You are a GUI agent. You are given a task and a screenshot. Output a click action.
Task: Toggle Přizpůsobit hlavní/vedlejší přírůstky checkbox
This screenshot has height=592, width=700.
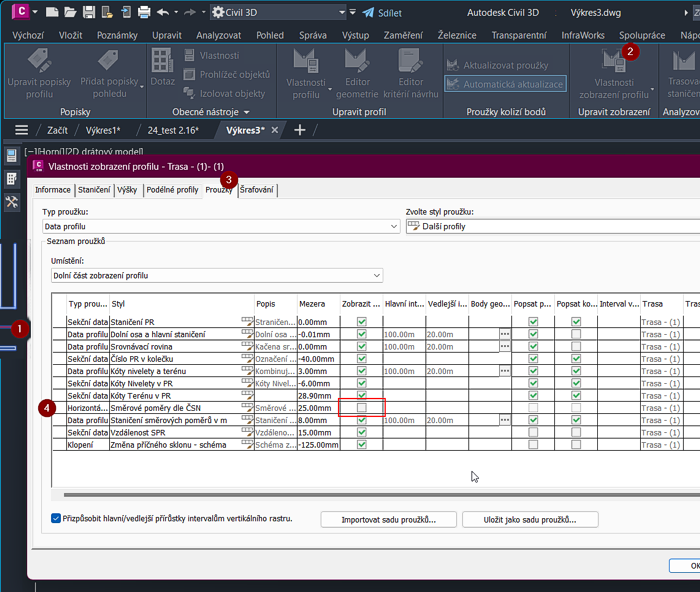tap(56, 518)
